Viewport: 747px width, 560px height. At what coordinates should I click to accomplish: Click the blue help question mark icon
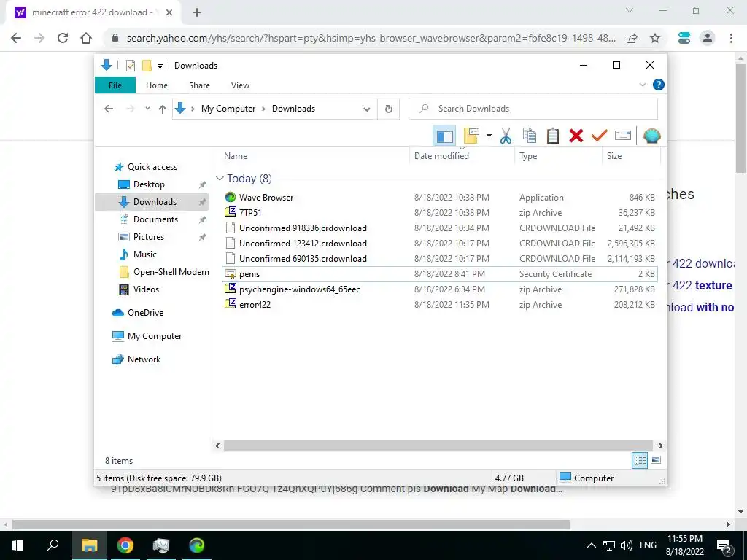coord(659,85)
